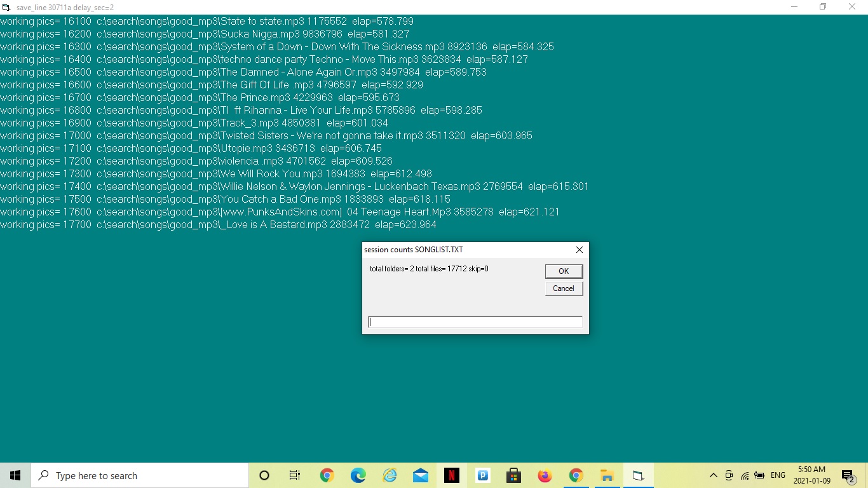Click the battery status tray icon
This screenshot has width=868, height=488.
(x=759, y=475)
